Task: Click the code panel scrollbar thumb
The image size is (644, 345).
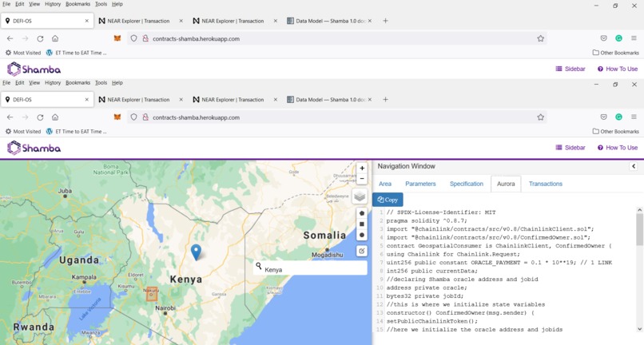Action: point(639,229)
